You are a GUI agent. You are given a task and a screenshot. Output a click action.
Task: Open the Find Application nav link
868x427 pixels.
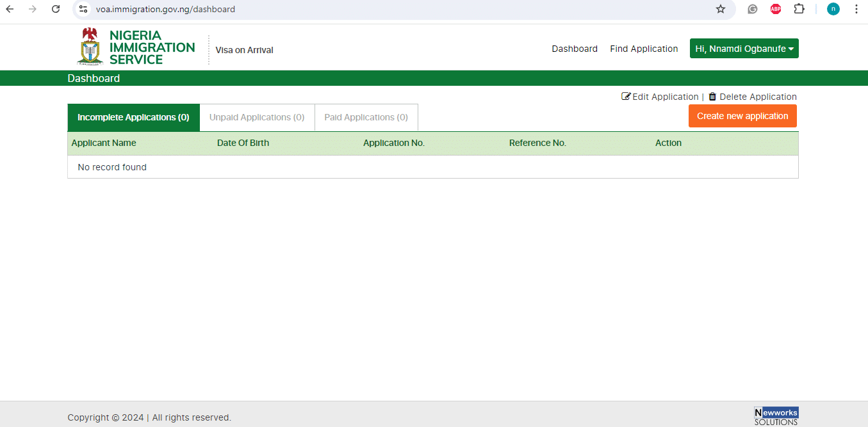coord(644,49)
